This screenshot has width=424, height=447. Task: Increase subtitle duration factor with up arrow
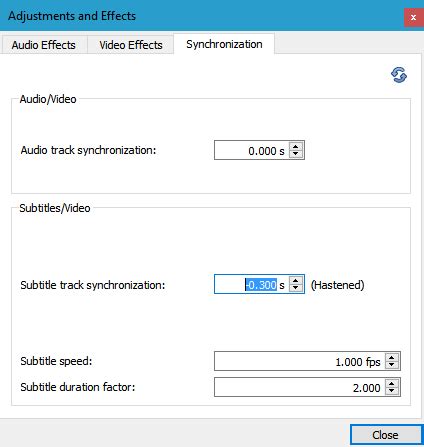pos(392,383)
